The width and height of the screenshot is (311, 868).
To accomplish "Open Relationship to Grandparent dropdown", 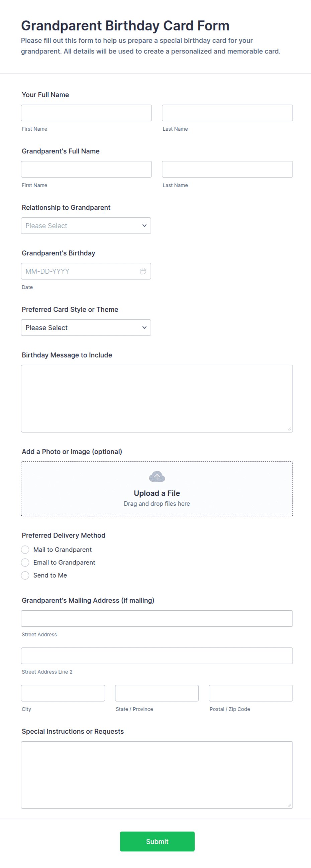I will click(86, 225).
